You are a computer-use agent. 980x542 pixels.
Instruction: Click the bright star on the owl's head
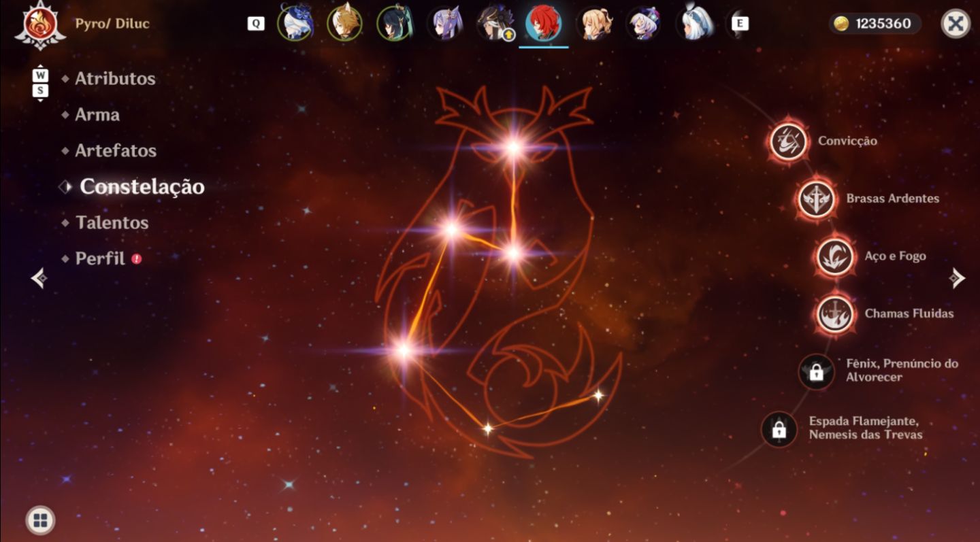pyautogui.click(x=512, y=147)
